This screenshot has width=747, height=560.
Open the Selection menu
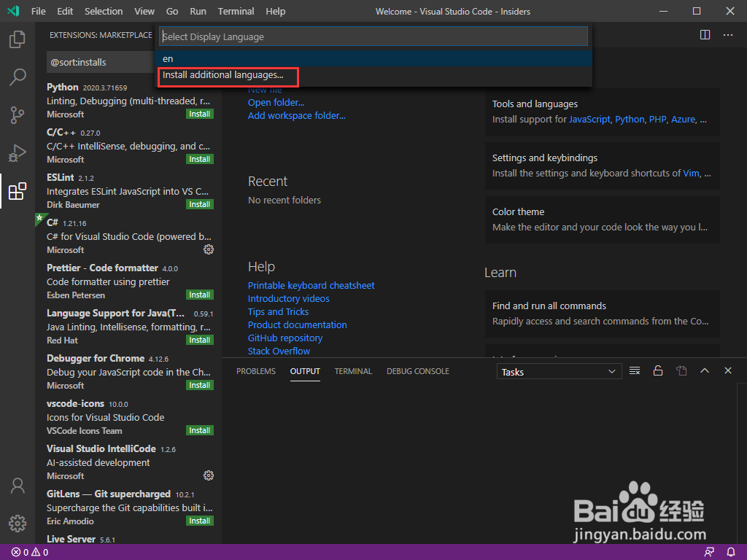coord(104,11)
